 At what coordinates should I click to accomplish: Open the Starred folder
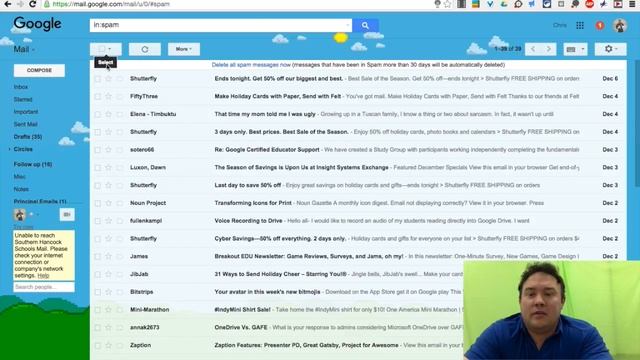23,99
